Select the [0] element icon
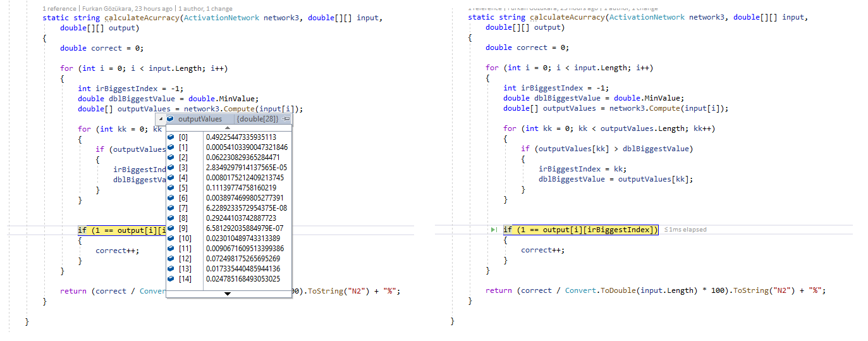This screenshot has width=868, height=341. 171,137
